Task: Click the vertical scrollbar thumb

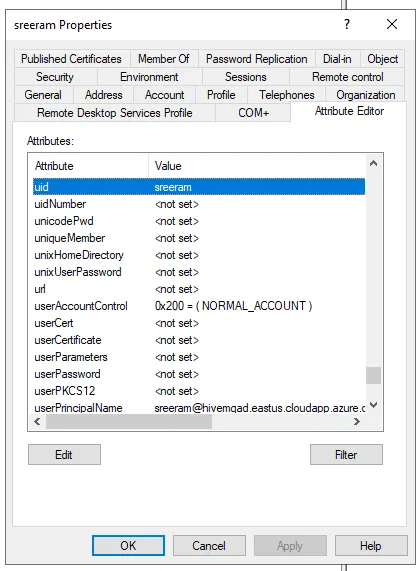Action: (373, 375)
